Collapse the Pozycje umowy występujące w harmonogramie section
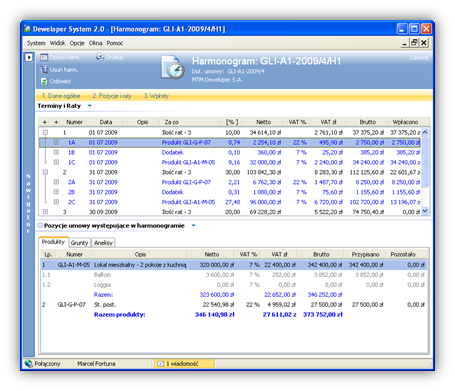This screenshot has width=455, height=391. coord(40,226)
